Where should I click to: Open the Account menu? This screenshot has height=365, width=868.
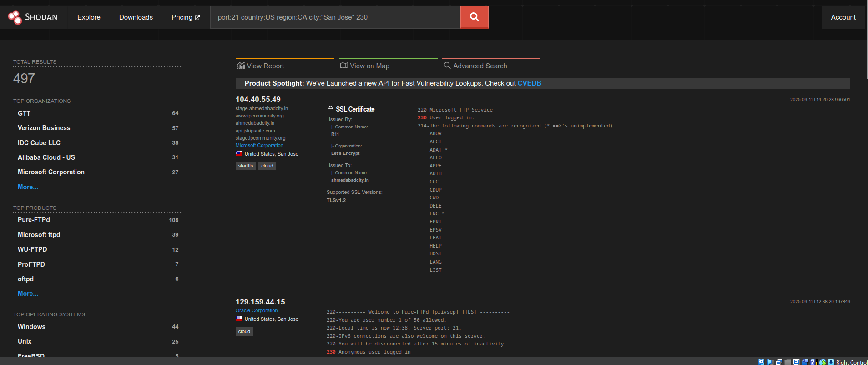point(843,17)
